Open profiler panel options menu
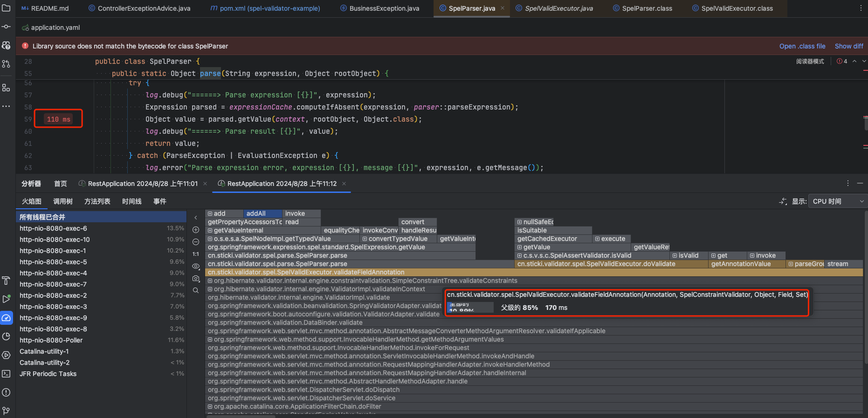The height and width of the screenshot is (418, 868). click(x=848, y=184)
